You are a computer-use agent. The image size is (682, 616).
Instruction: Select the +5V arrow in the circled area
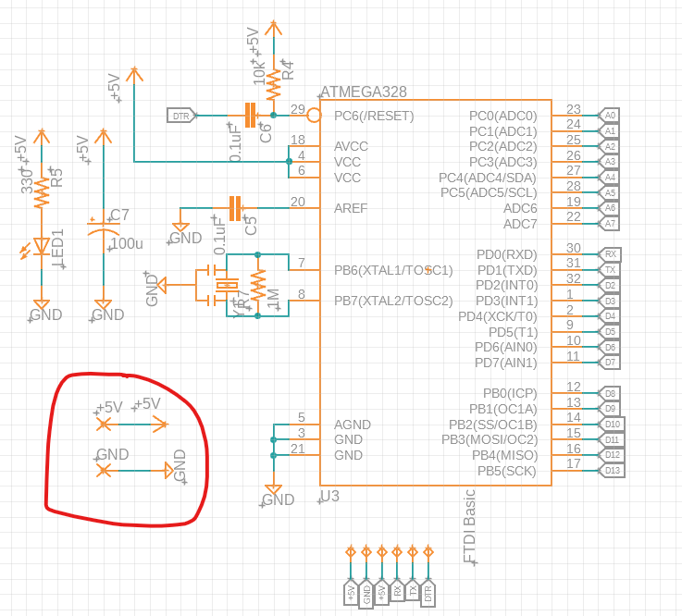[x=160, y=424]
